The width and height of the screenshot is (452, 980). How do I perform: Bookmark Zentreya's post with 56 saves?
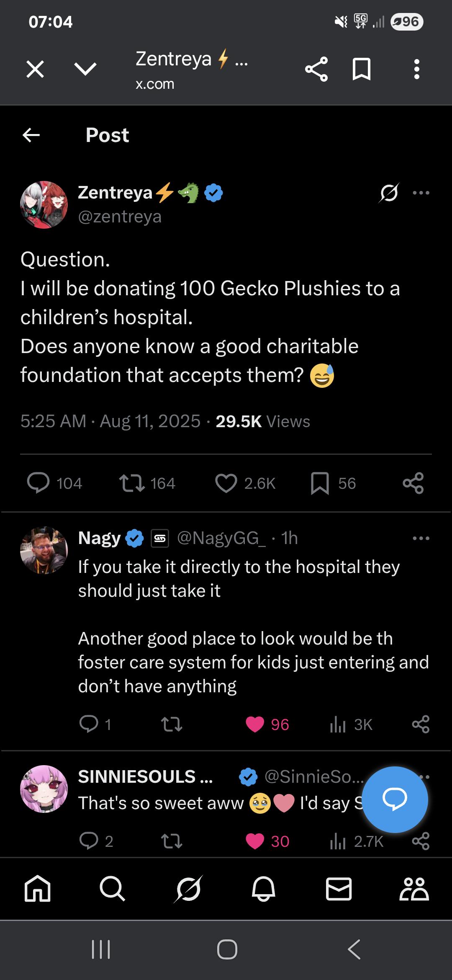[320, 483]
